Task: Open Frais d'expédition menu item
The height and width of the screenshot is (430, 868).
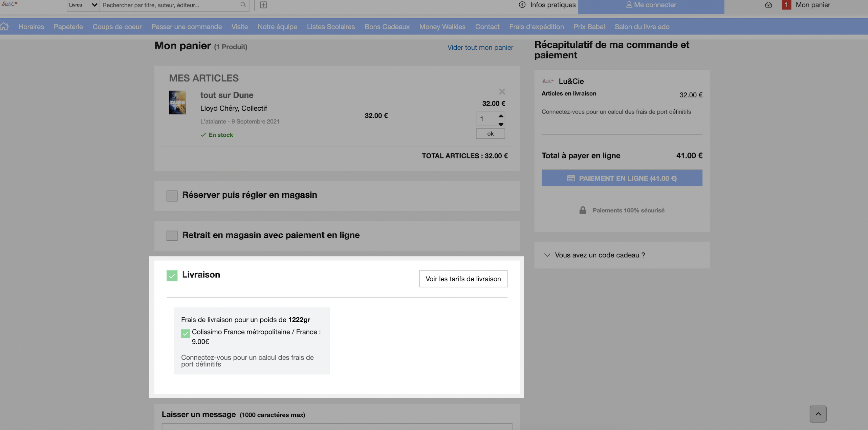Action: [536, 27]
